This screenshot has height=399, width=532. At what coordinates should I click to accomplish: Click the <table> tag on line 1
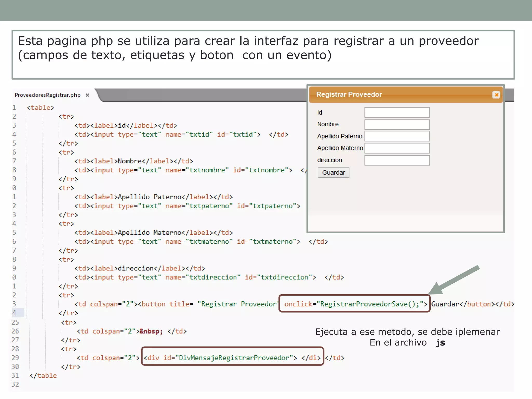(40, 108)
